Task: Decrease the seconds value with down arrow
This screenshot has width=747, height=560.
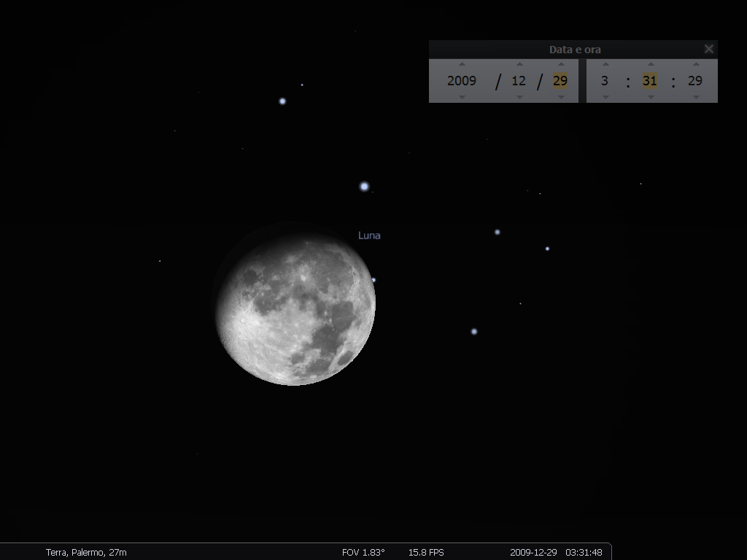Action: (x=696, y=97)
